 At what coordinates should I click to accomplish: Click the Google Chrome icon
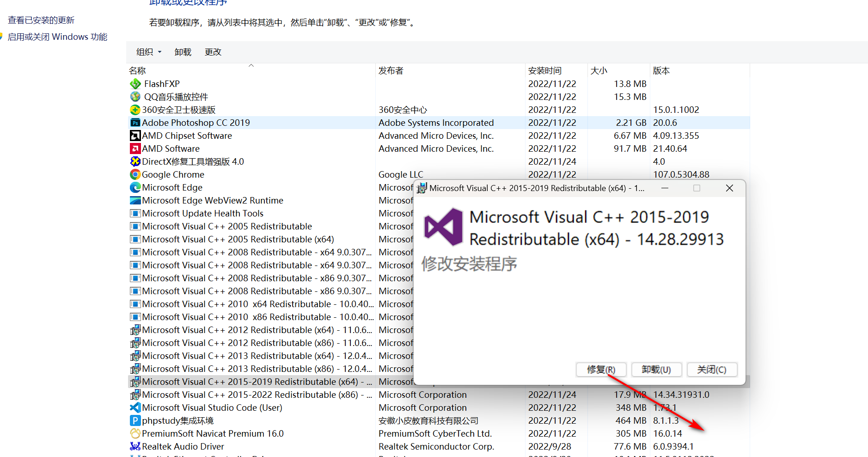(x=135, y=174)
